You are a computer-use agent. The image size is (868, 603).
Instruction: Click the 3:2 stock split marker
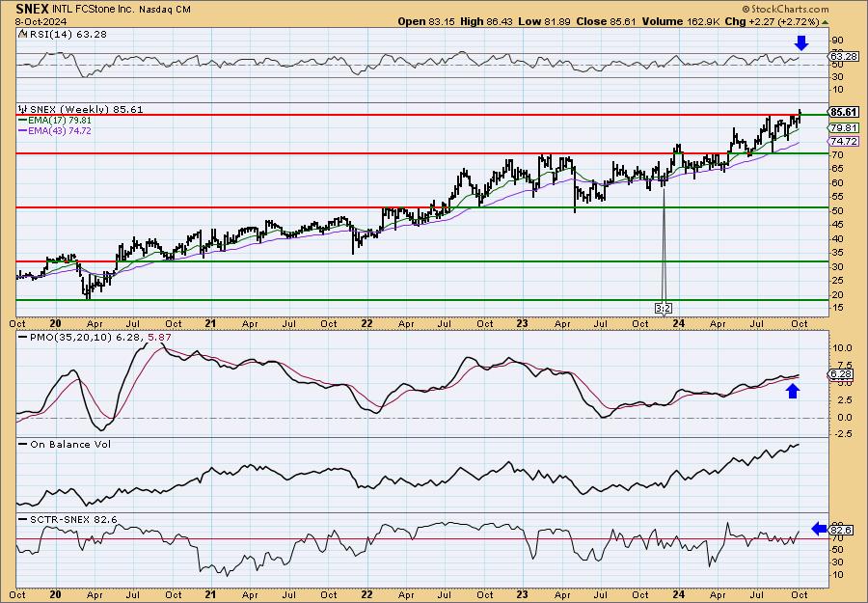pyautogui.click(x=664, y=308)
